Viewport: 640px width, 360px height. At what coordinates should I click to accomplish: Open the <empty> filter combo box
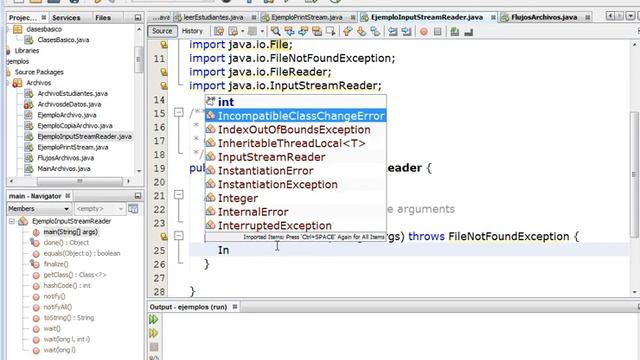coord(99,209)
